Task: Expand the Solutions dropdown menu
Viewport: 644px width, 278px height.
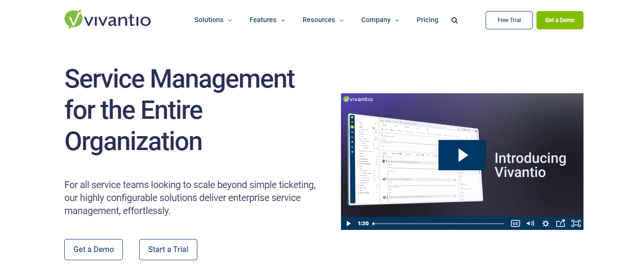Action: [x=213, y=20]
